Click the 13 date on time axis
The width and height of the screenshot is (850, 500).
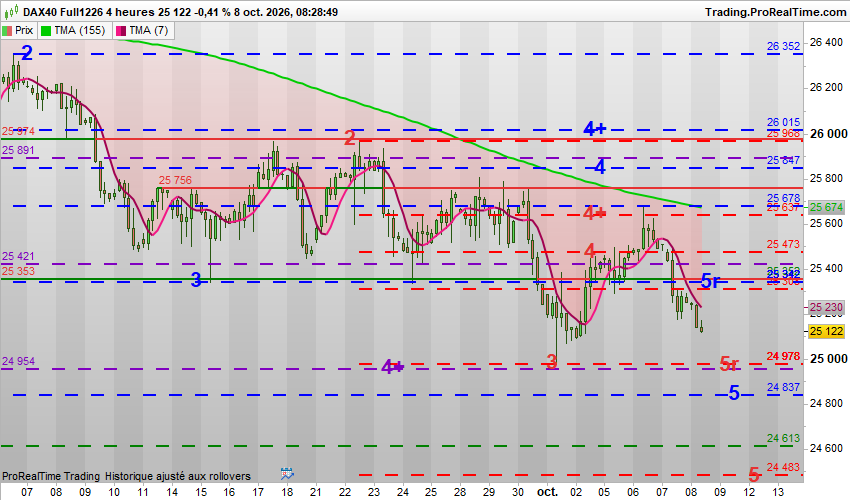(778, 492)
